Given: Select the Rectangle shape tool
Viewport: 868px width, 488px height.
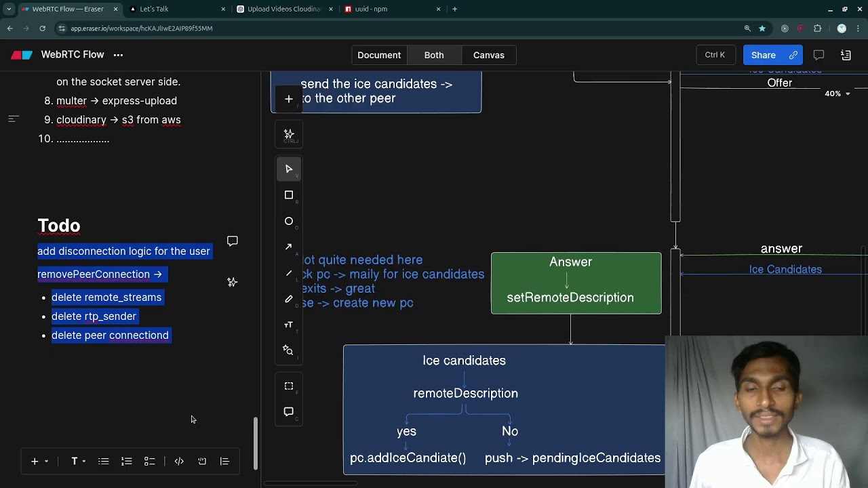Looking at the screenshot, I should pyautogui.click(x=289, y=195).
